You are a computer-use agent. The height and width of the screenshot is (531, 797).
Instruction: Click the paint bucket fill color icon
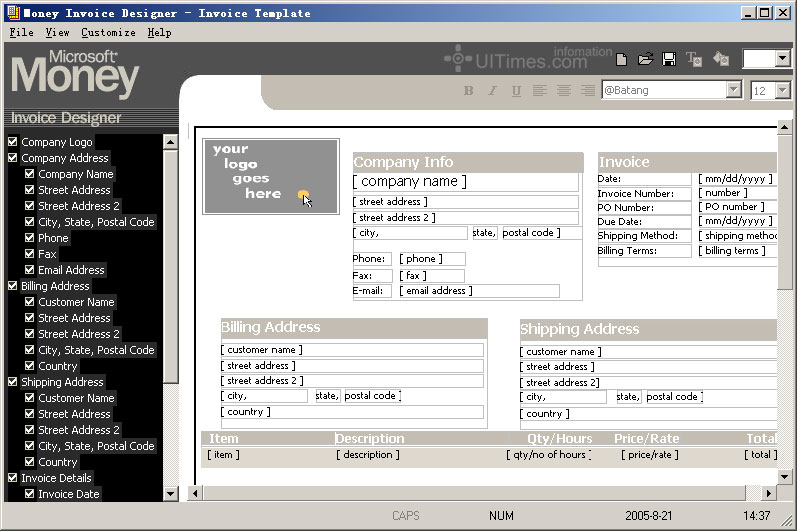(721, 59)
